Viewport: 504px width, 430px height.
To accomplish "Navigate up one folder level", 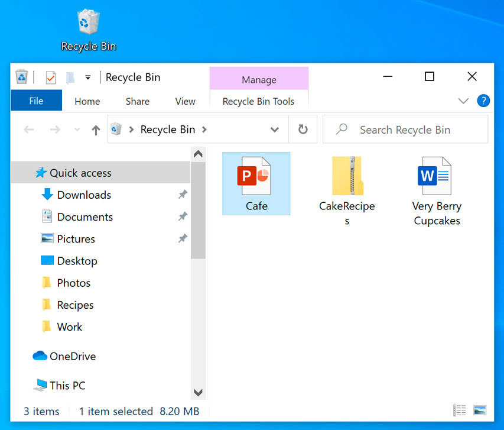I will point(95,129).
